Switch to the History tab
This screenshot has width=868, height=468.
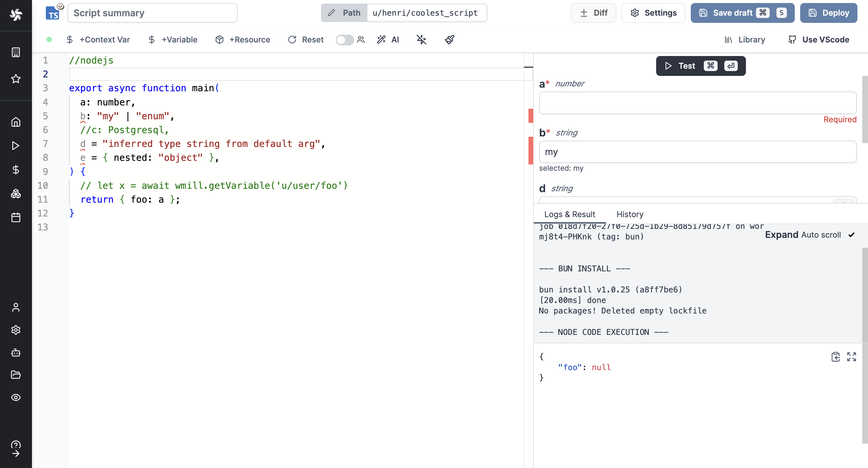[x=630, y=214]
